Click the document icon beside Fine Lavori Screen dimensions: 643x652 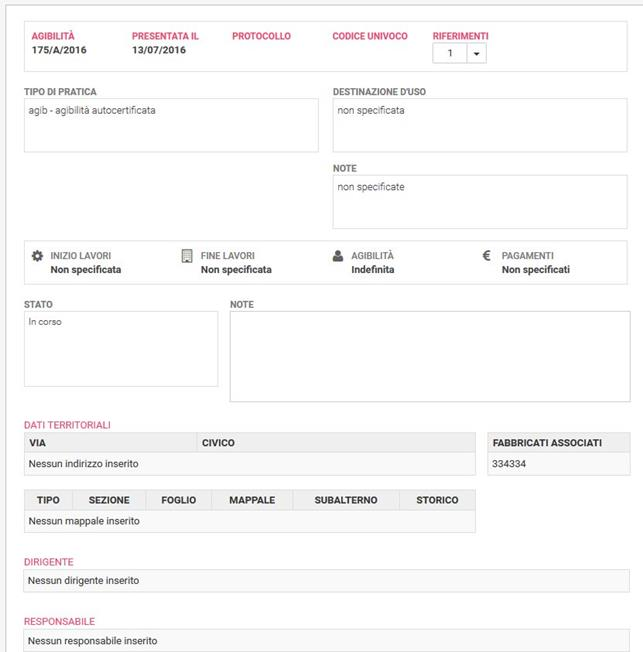[187, 256]
